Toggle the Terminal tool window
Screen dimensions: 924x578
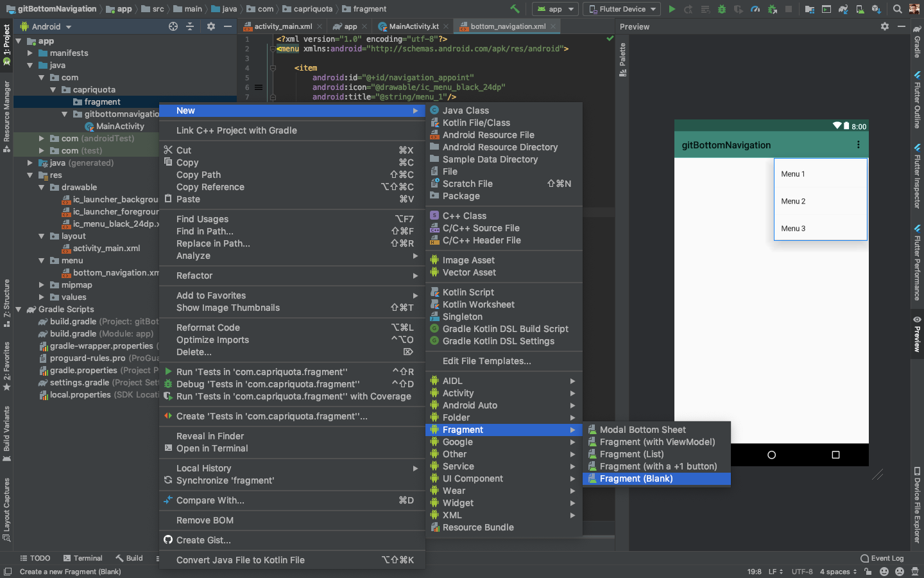[83, 558]
